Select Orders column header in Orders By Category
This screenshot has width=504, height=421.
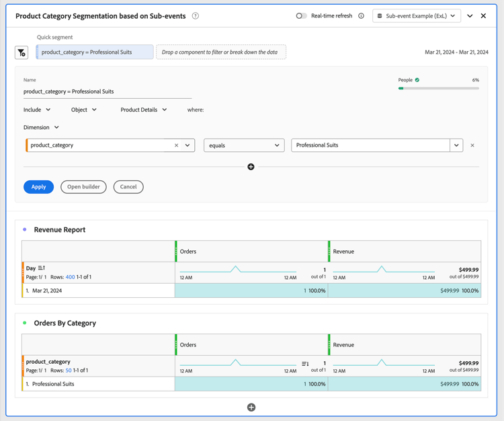252,344
